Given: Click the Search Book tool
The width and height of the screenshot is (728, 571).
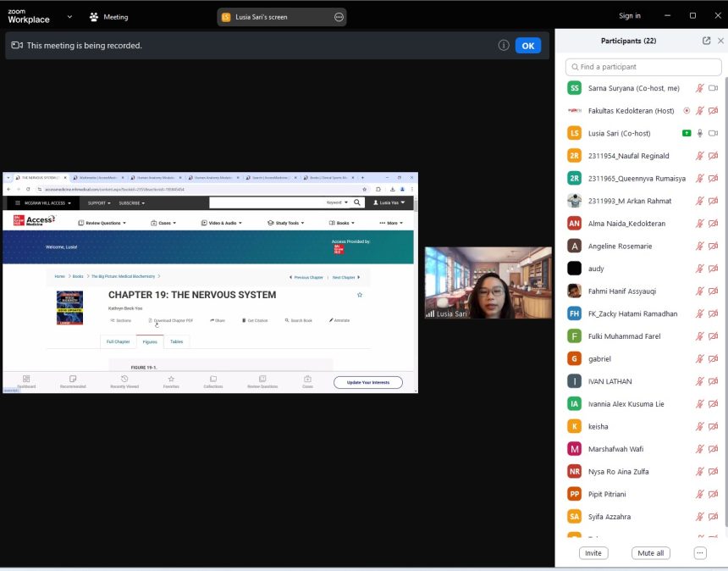Looking at the screenshot, I should pyautogui.click(x=299, y=320).
